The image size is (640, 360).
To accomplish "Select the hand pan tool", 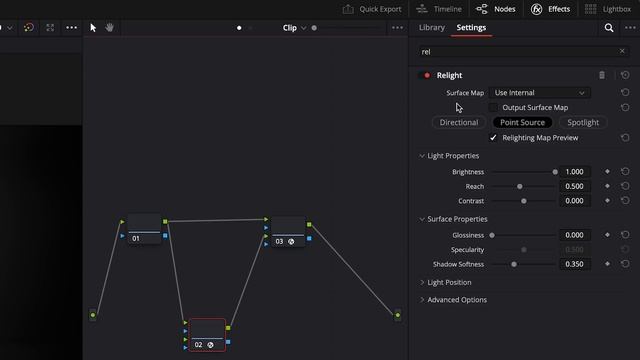I will (x=109, y=28).
